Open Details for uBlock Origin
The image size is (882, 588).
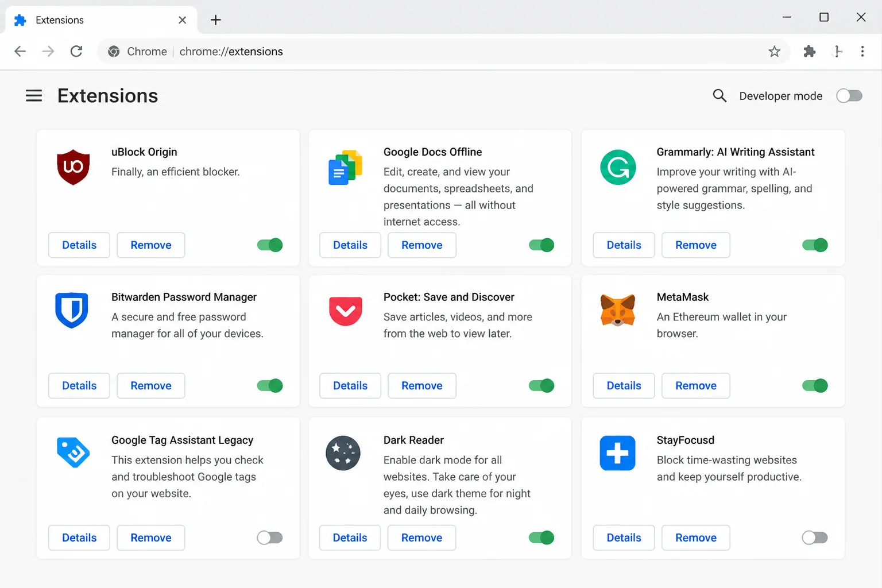(x=79, y=245)
